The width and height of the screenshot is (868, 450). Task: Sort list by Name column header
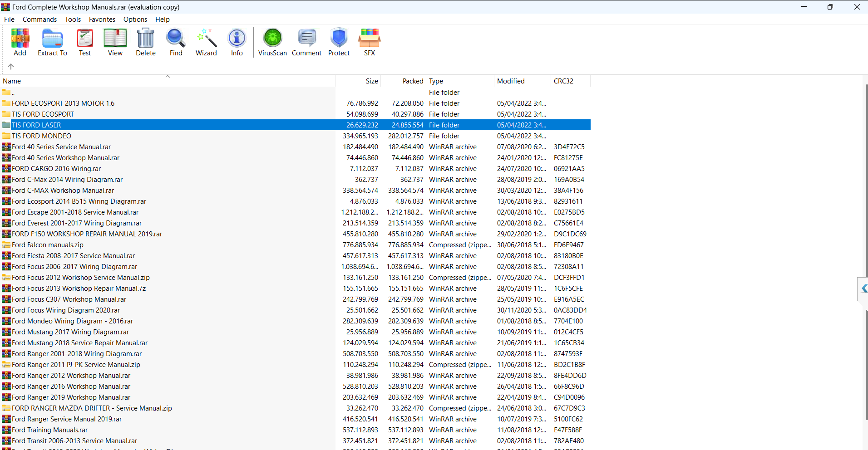(x=12, y=81)
